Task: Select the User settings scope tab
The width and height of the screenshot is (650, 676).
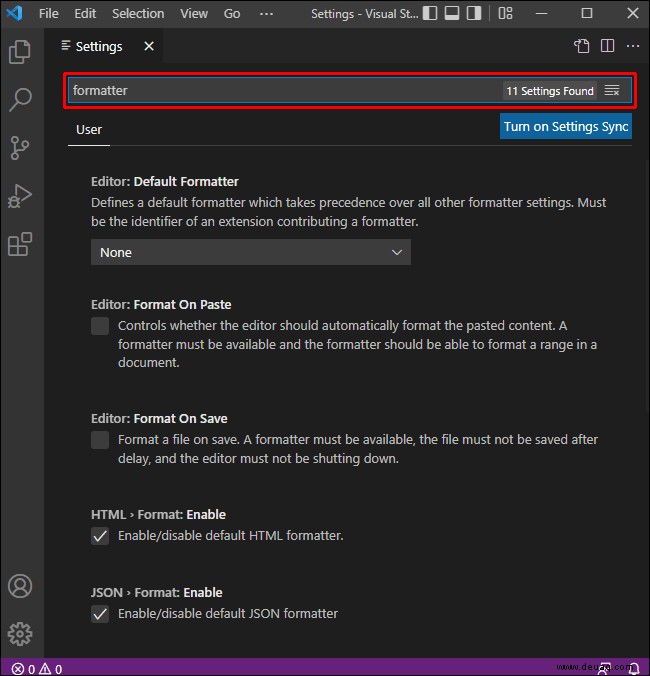Action: 89,130
